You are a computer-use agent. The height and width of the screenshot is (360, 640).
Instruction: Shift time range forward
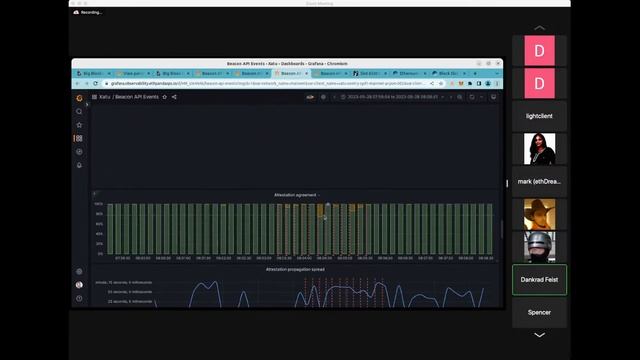pos(451,97)
